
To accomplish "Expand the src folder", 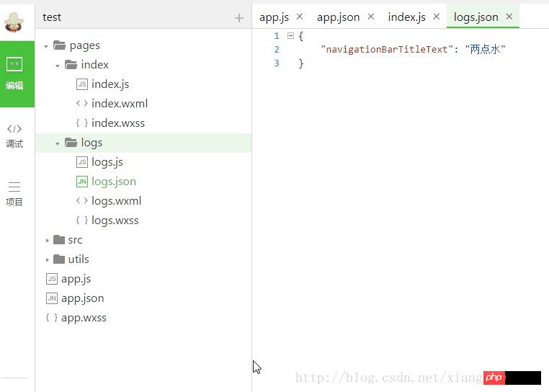I will [48, 240].
